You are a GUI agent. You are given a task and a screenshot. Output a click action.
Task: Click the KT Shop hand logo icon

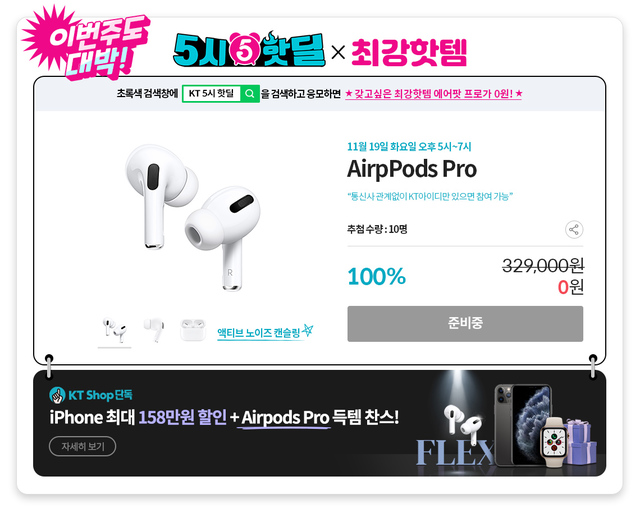[57, 395]
